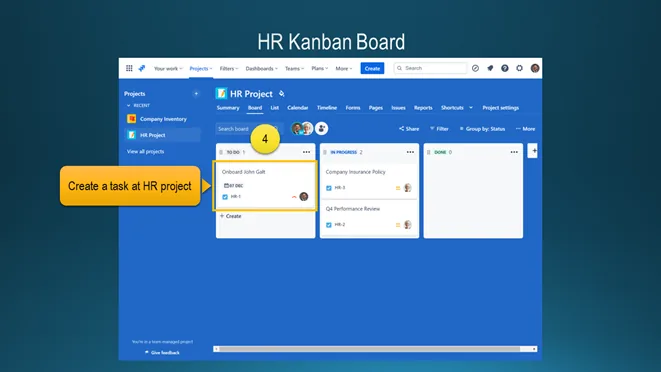
Task: Open the Projects dropdown in top navigation
Action: pos(201,68)
